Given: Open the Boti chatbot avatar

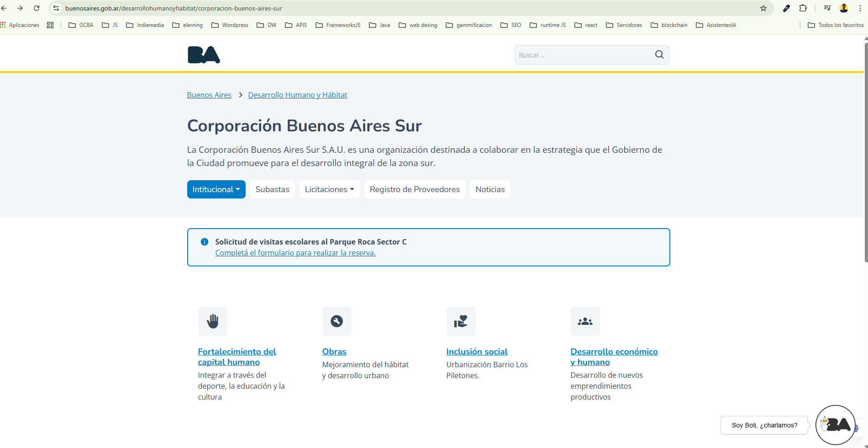Looking at the screenshot, I should (x=835, y=425).
